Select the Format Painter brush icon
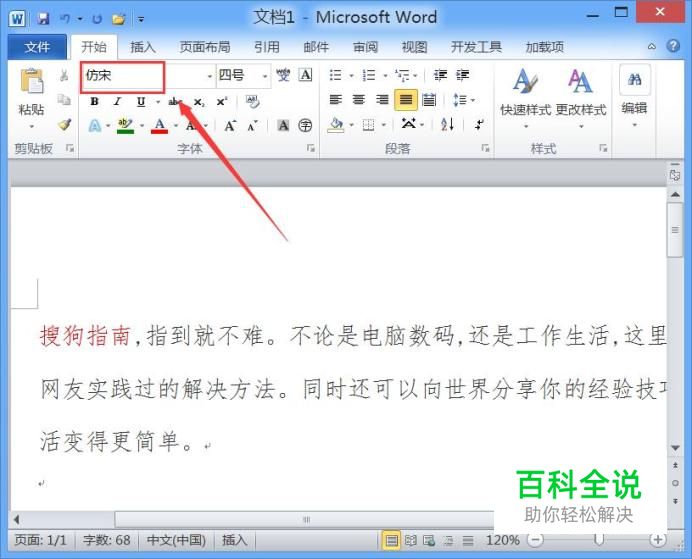Screen dimensions: 692x559 pyautogui.click(x=64, y=124)
